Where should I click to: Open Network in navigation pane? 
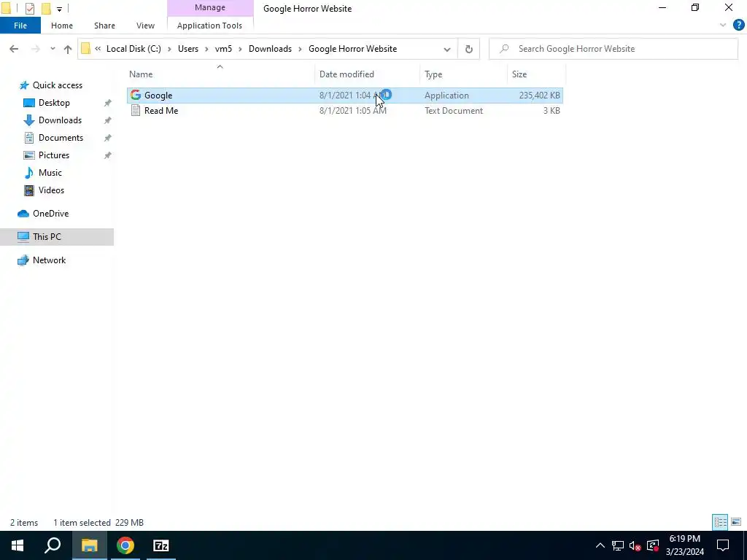coord(49,260)
